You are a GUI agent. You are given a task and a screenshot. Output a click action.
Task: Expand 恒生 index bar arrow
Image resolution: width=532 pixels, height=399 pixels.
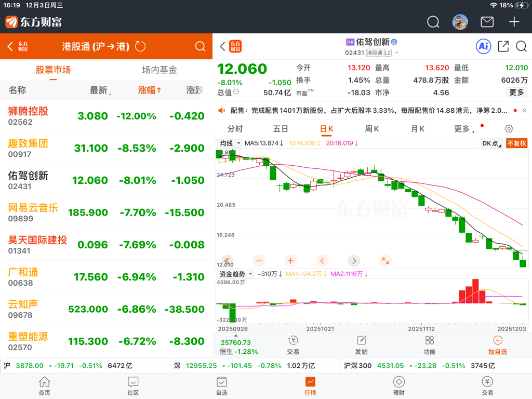[x=236, y=336]
